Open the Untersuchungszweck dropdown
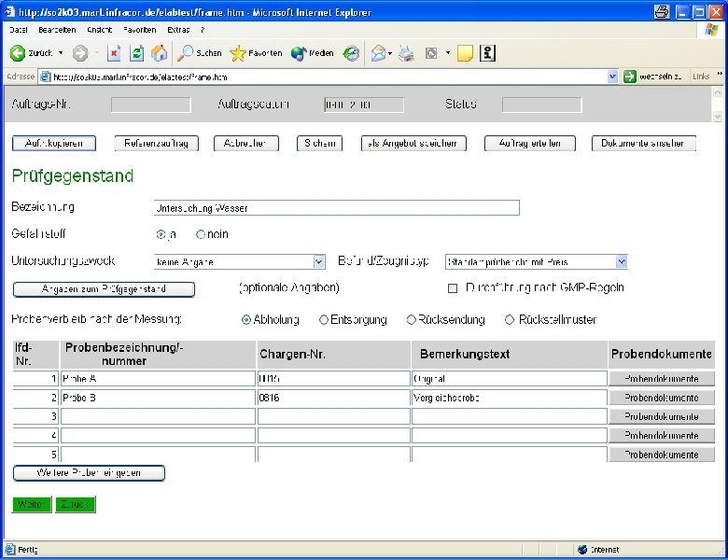This screenshot has height=560, width=728. [x=318, y=262]
